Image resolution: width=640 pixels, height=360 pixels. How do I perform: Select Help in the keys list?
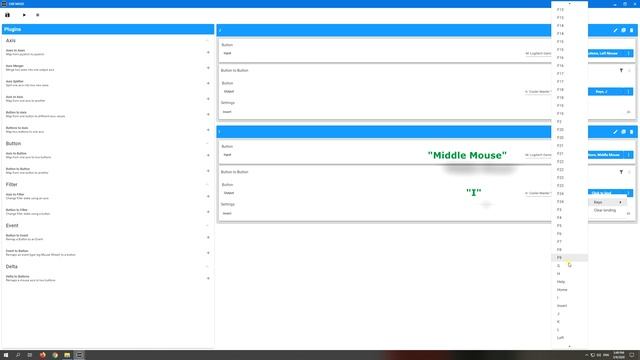click(x=569, y=282)
